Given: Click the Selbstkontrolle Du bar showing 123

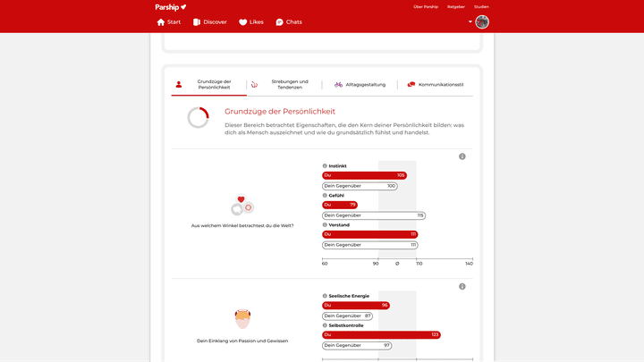Looking at the screenshot, I should pyautogui.click(x=381, y=335).
